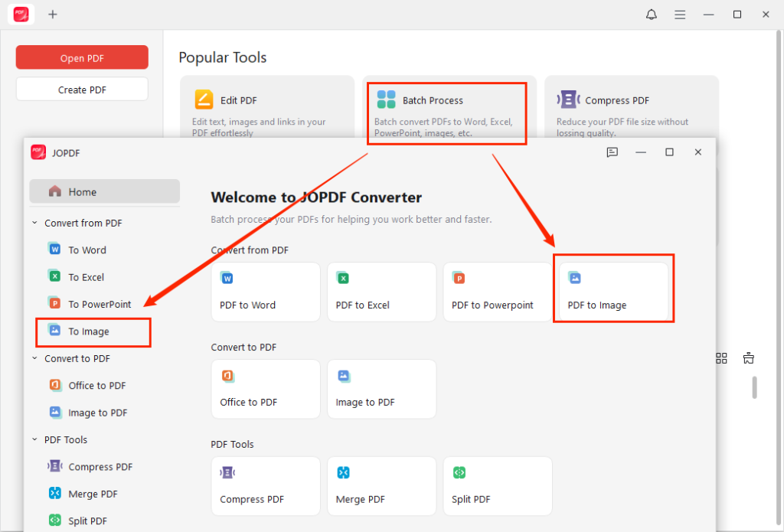Click the Create PDF button
784x532 pixels.
[82, 90]
